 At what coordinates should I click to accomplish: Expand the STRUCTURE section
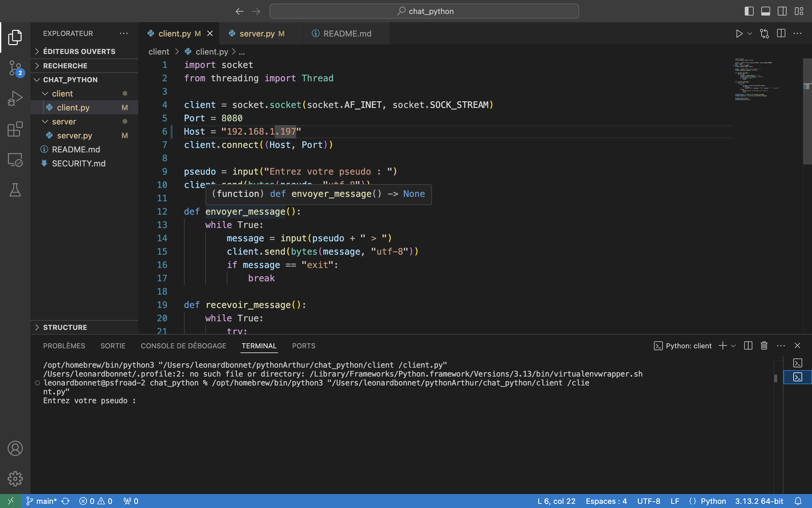84,327
